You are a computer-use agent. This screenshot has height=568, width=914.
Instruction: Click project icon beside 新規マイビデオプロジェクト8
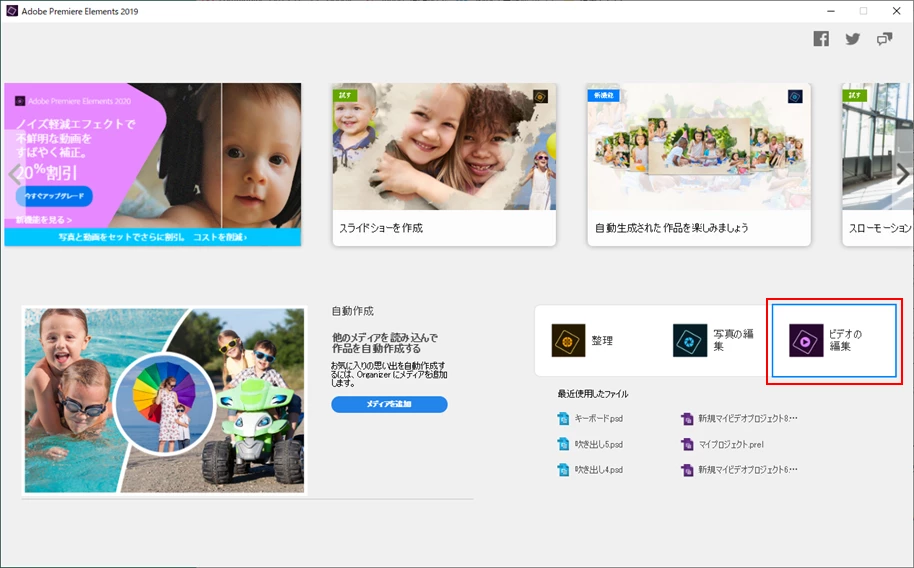click(687, 419)
